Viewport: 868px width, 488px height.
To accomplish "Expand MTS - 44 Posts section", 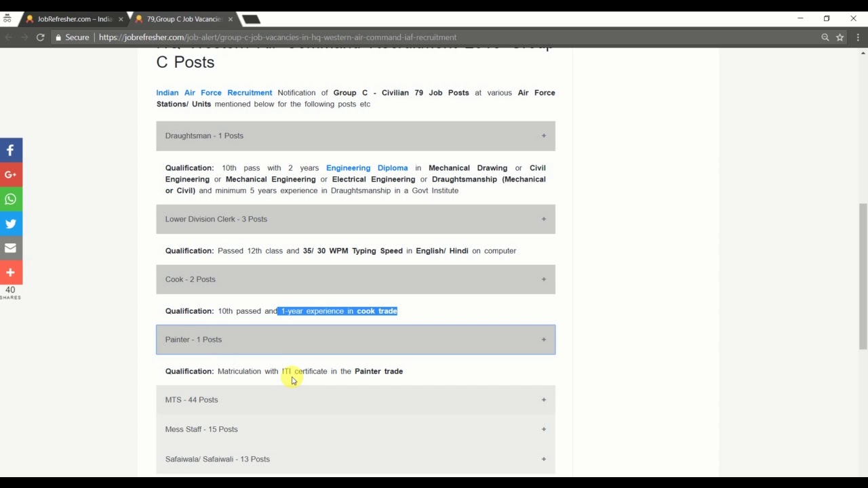I will [x=355, y=400].
